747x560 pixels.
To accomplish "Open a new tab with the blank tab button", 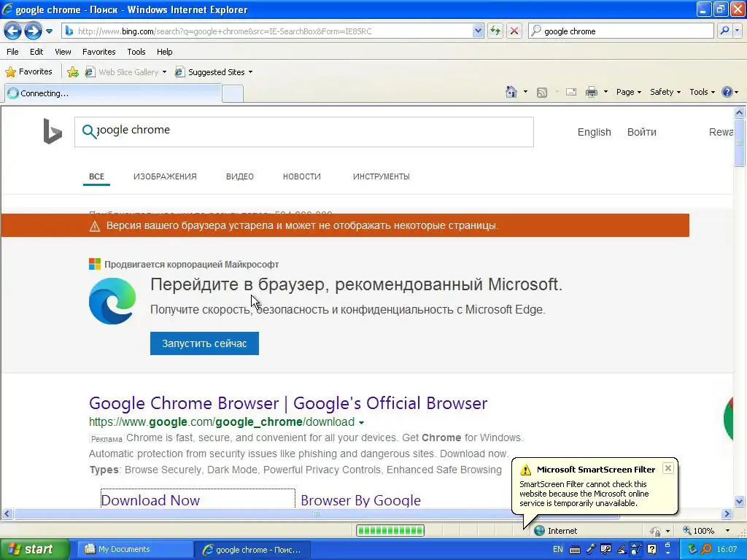I will pos(233,94).
